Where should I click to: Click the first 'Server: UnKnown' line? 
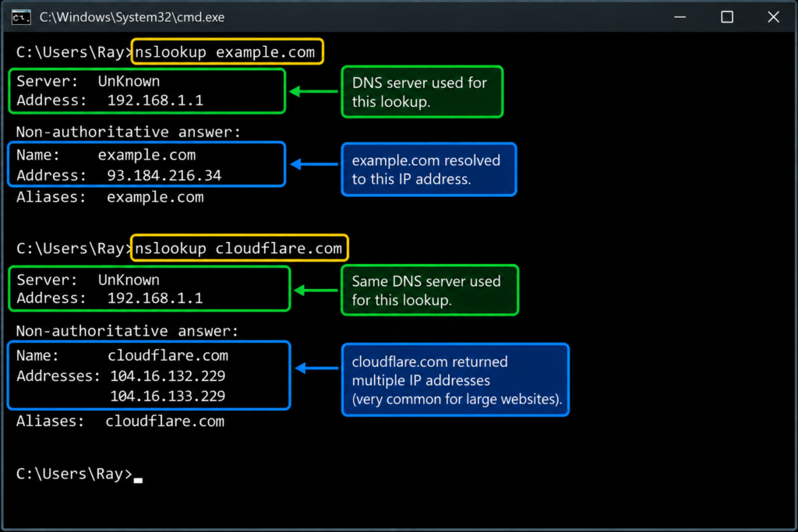(88, 81)
